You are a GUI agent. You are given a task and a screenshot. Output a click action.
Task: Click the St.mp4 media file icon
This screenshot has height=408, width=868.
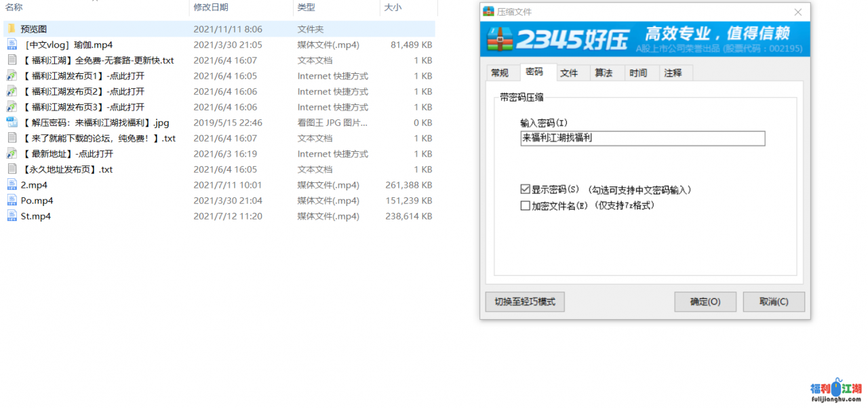coord(12,216)
